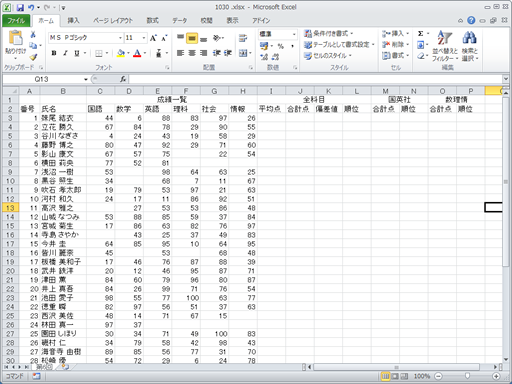The width and height of the screenshot is (512, 384).
Task: Toggle underline formatting
Action: (x=77, y=53)
